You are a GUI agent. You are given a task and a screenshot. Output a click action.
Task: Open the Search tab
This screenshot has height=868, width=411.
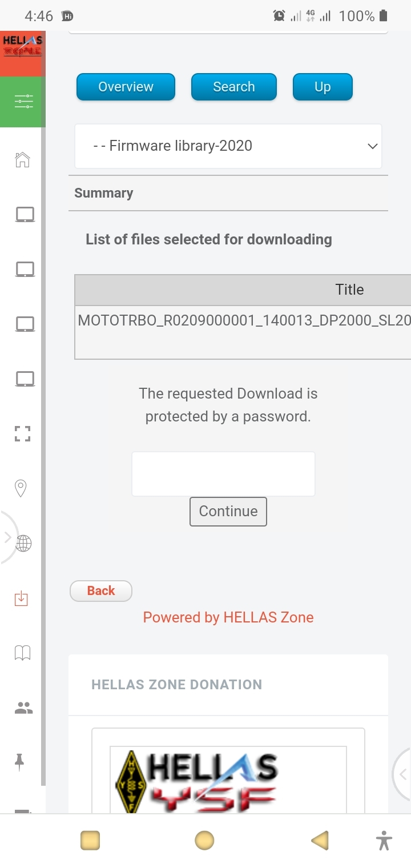tap(234, 87)
